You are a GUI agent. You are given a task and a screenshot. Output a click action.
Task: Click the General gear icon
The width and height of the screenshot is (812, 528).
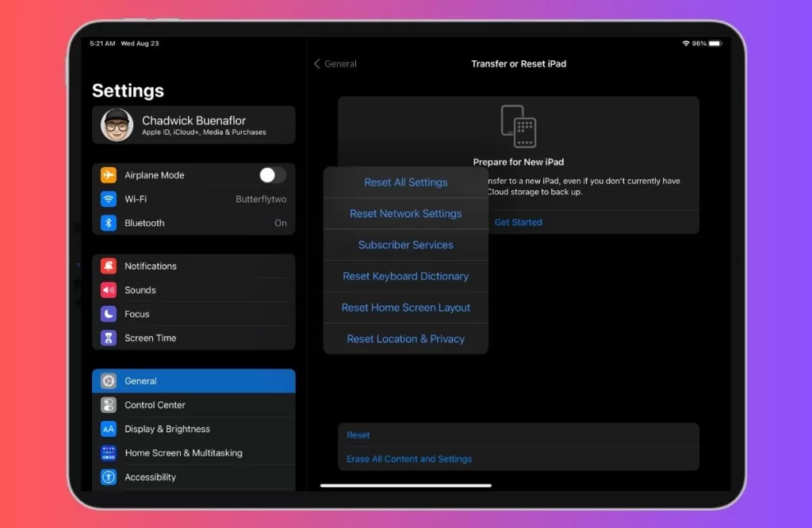click(108, 381)
